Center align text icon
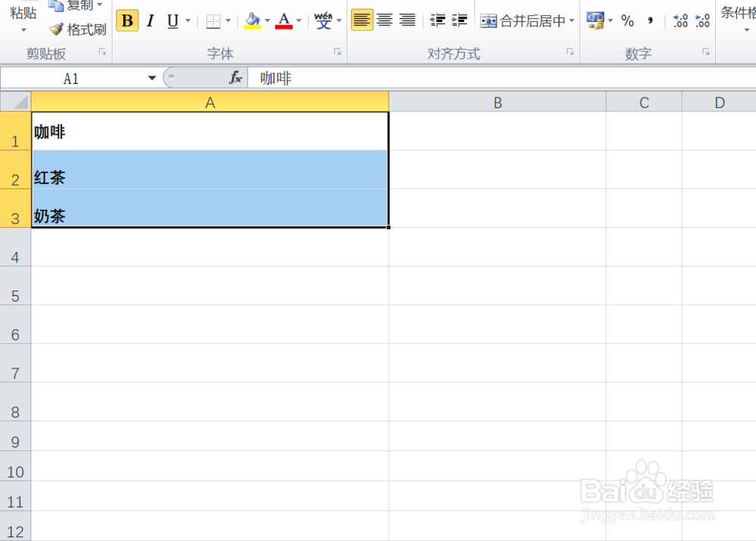 [x=384, y=20]
